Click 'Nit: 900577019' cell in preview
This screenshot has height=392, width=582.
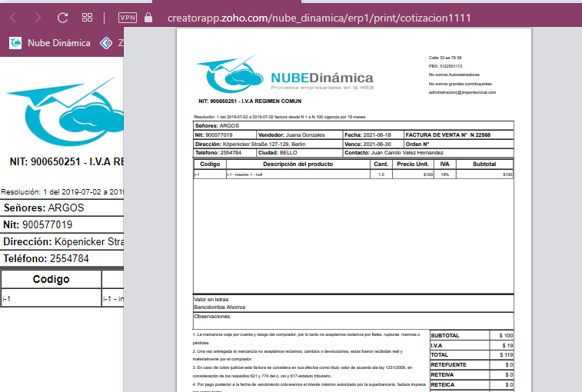[224, 135]
